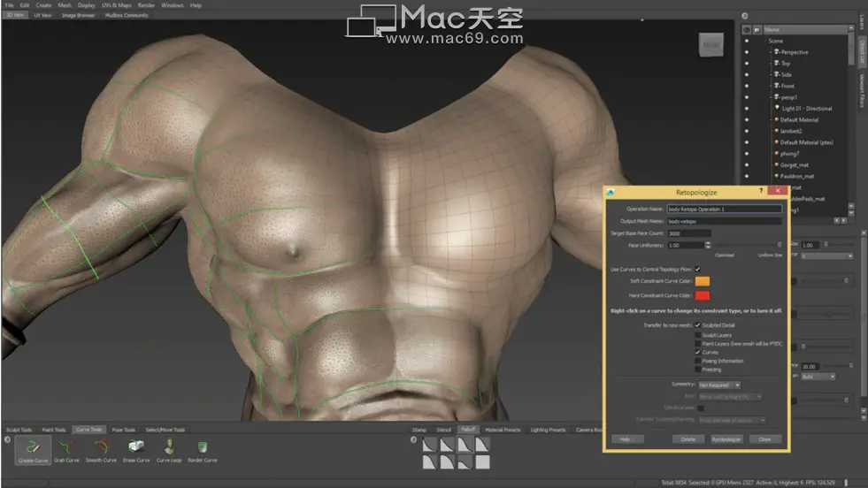The width and height of the screenshot is (868, 488).
Task: Click the ViewCube in the viewport corner
Action: (711, 46)
